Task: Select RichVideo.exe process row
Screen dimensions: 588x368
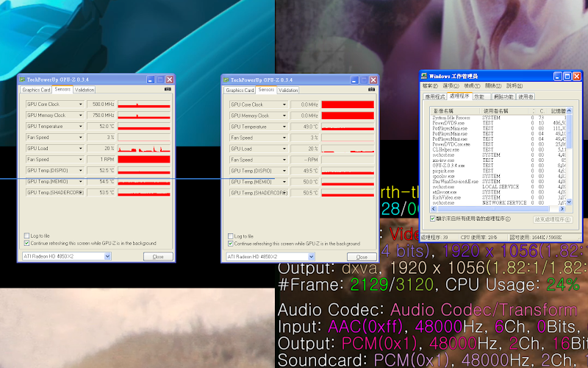Action: [x=498, y=197]
